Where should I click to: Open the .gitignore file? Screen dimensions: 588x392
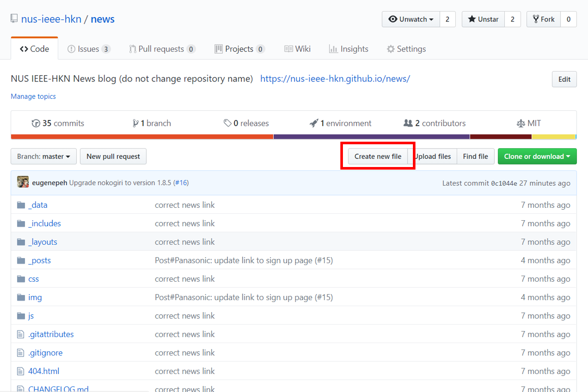click(45, 352)
